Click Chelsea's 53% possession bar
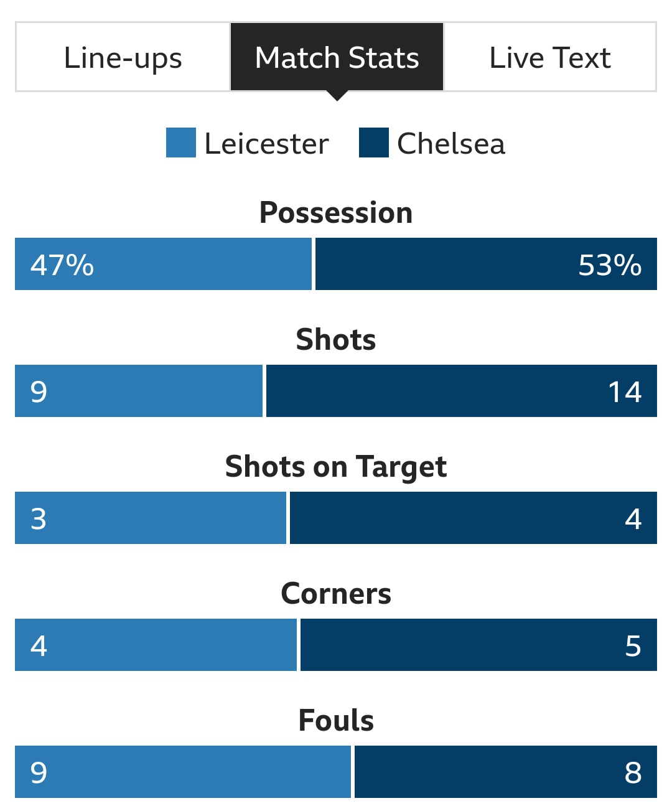Image resolution: width=672 pixels, height=811 pixels. (486, 264)
